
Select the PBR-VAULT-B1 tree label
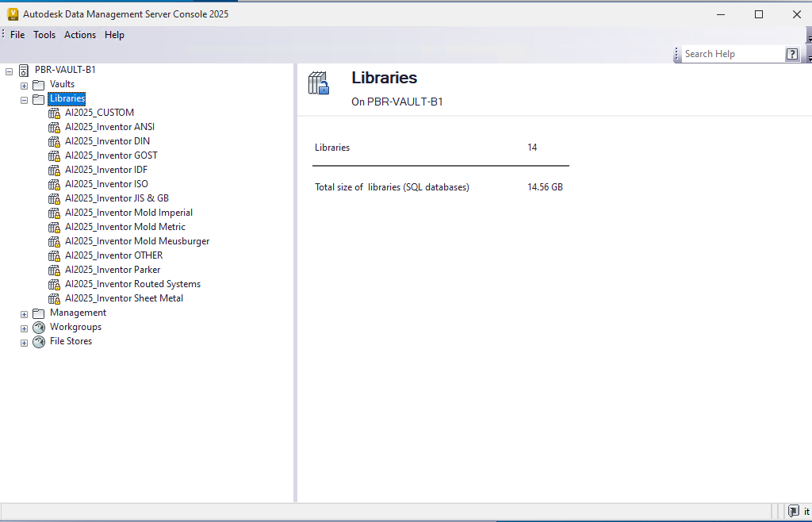(65, 69)
